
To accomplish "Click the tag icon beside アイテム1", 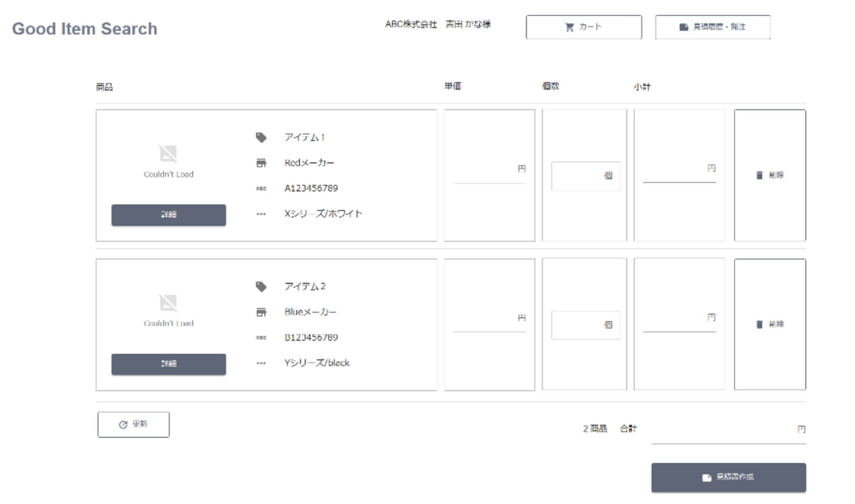I will coord(261,138).
